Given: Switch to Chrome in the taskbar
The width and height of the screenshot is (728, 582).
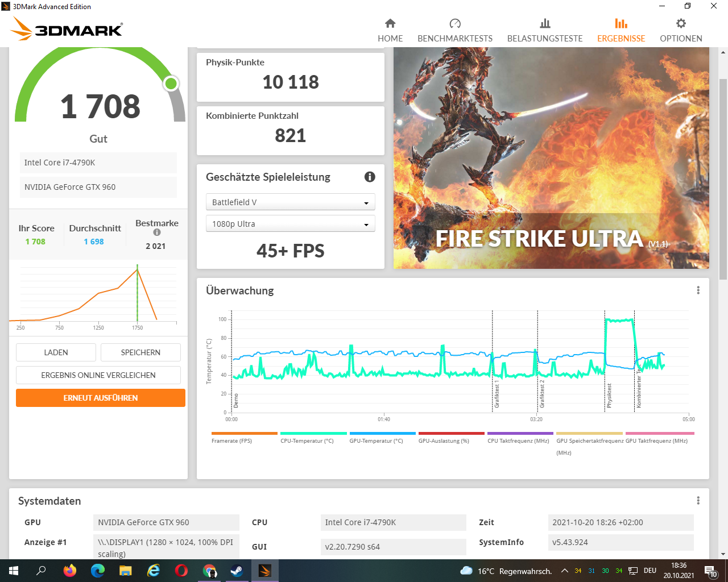Looking at the screenshot, I should point(209,571).
